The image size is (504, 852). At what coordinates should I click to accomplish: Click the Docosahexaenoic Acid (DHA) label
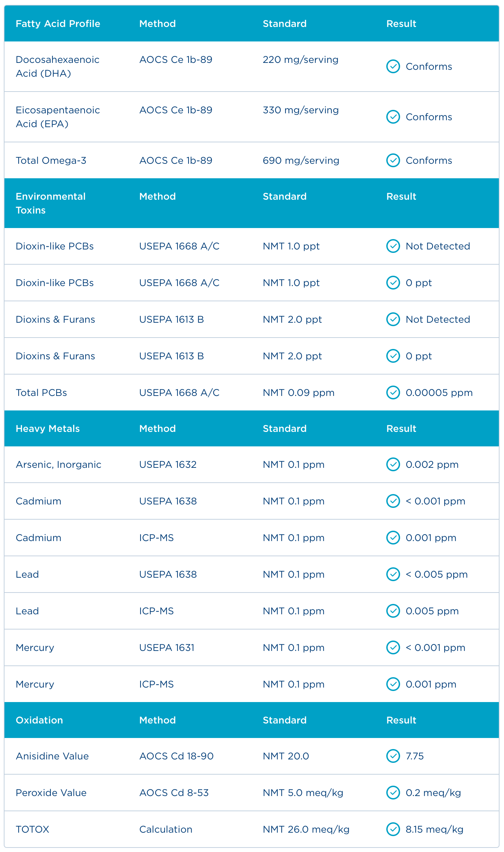[x=57, y=66]
